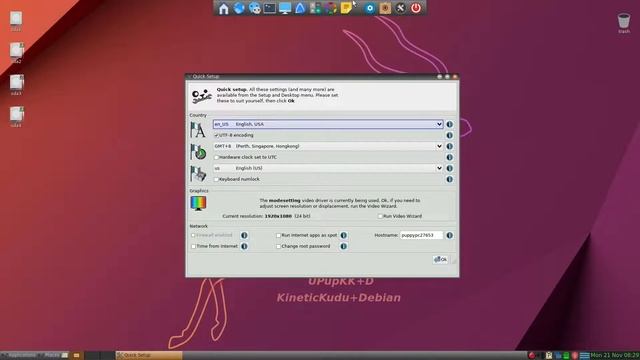Open the wrench and screwdriver tools icon
Screen dimensions: 640x360
[400, 8]
